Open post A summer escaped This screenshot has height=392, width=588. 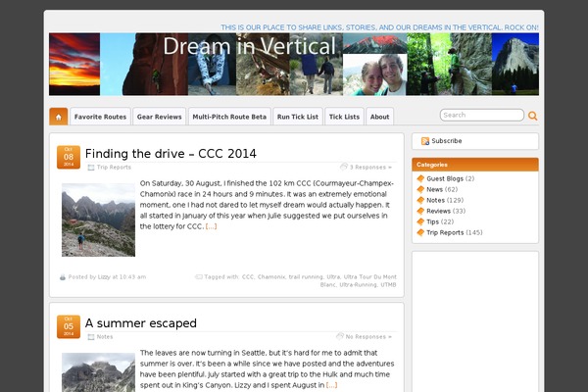(140, 323)
